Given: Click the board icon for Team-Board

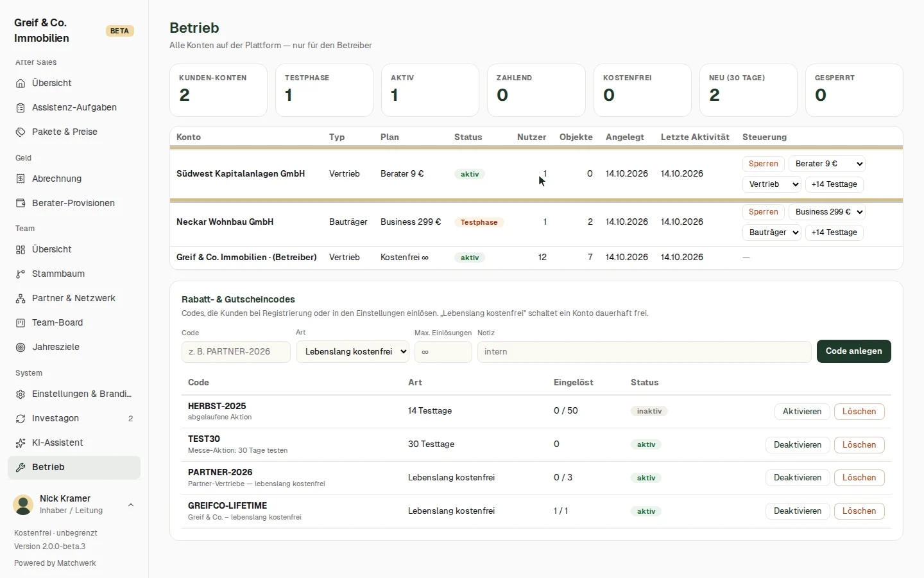Looking at the screenshot, I should [21, 323].
